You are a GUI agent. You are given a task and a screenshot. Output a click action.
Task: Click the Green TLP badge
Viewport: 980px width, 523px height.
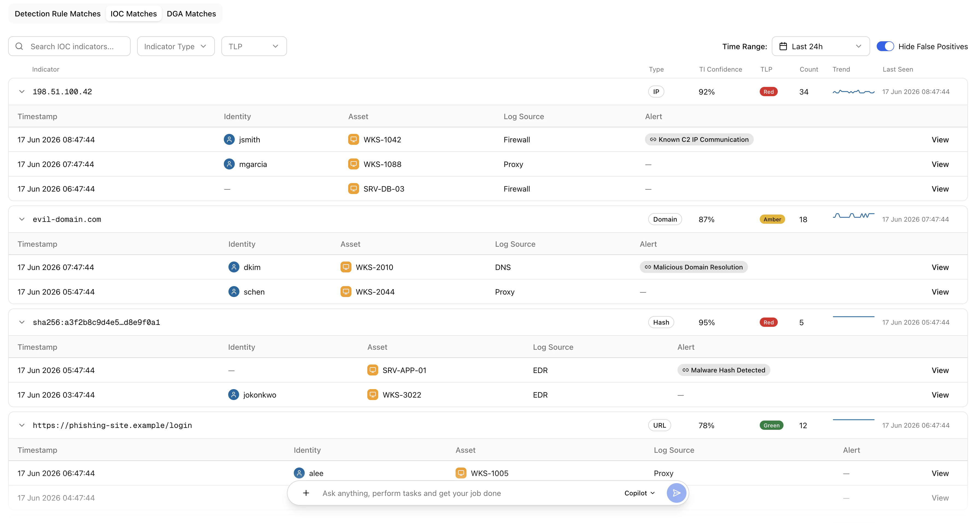(x=771, y=425)
